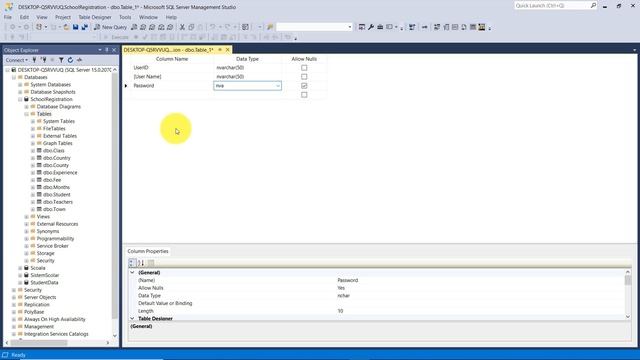Screen dimensions: 640x360
Task: Open the Connect dropdown in Object Explorer
Action: click(x=17, y=60)
